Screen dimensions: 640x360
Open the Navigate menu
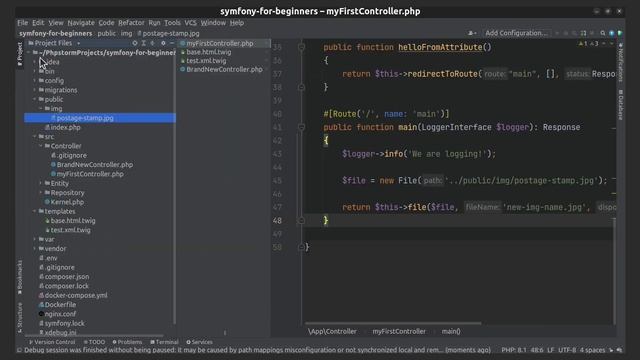click(x=81, y=23)
